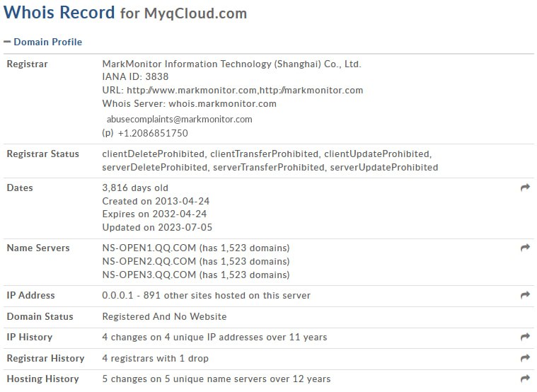Click the minus icon beside Domain Profile
The width and height of the screenshot is (537, 392).
tap(7, 42)
